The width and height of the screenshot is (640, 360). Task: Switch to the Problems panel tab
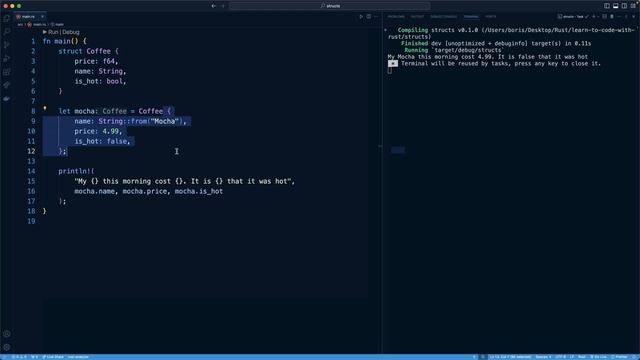point(396,17)
